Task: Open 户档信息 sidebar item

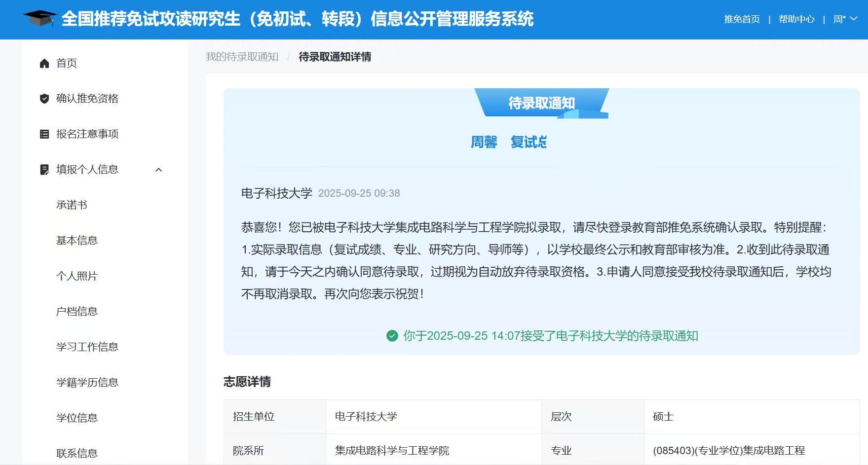Action: click(77, 312)
